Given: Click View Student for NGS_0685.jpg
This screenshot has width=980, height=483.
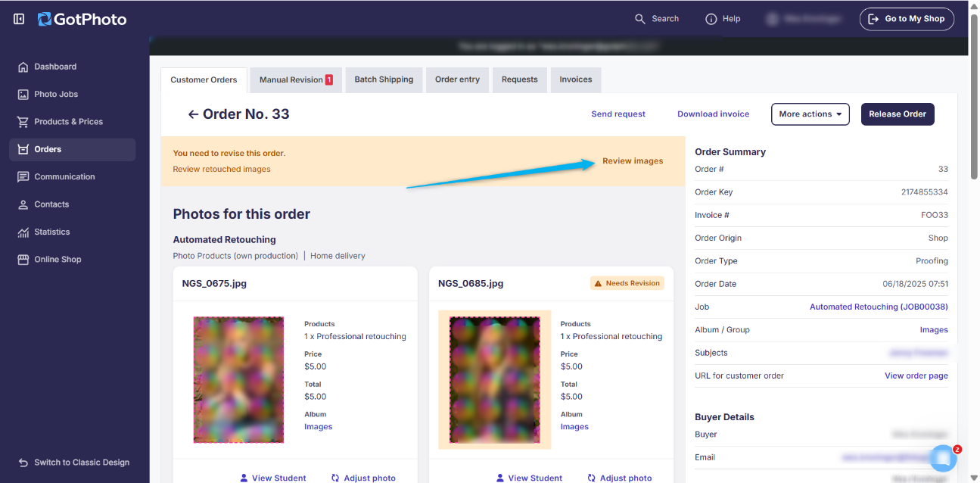Looking at the screenshot, I should tap(529, 478).
